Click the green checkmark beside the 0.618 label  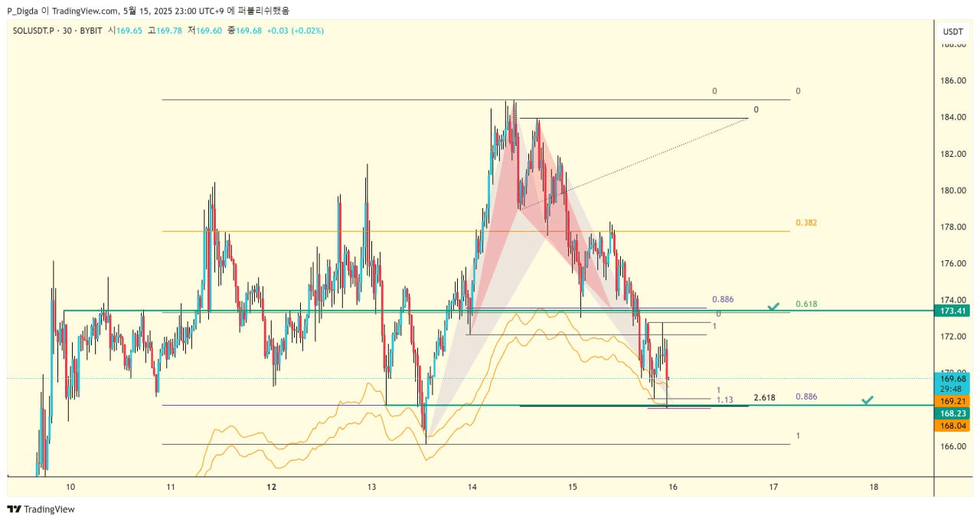tap(774, 305)
